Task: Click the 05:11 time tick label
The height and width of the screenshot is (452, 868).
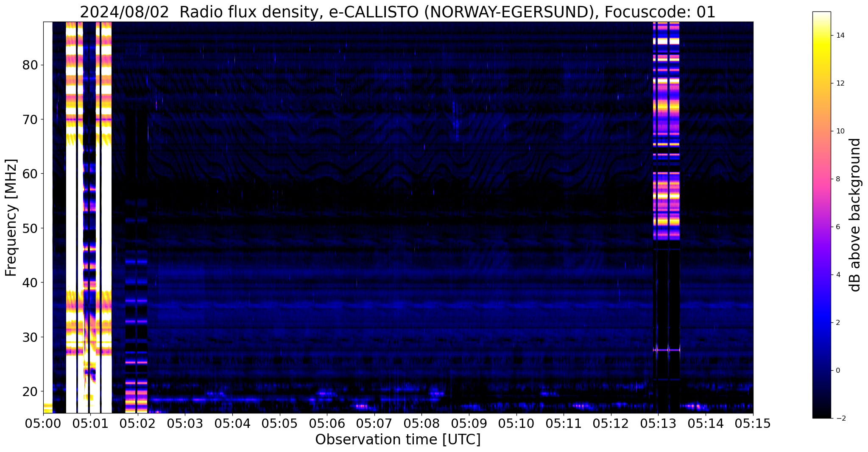Action: 564,423
